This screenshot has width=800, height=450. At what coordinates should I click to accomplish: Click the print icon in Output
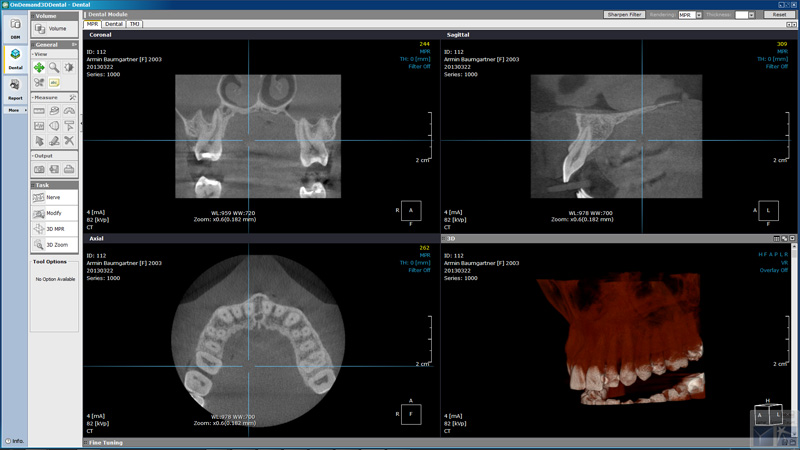69,170
